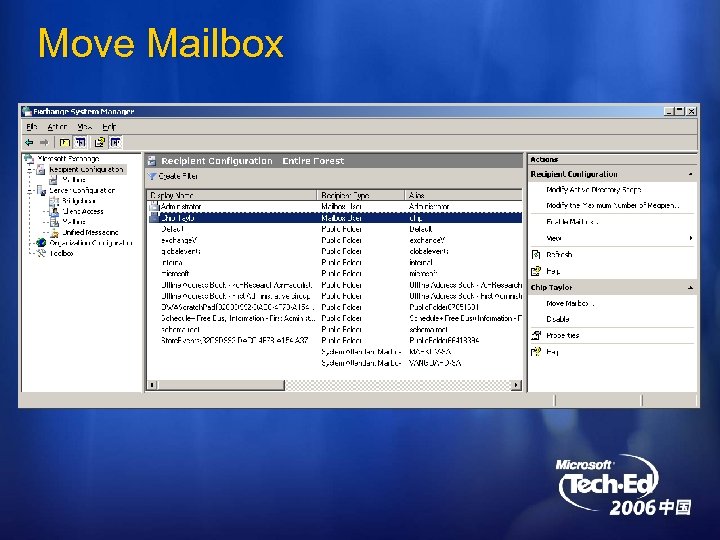Select the Recipient Configuration tree label
720x540 pixels.
pyautogui.click(x=86, y=169)
